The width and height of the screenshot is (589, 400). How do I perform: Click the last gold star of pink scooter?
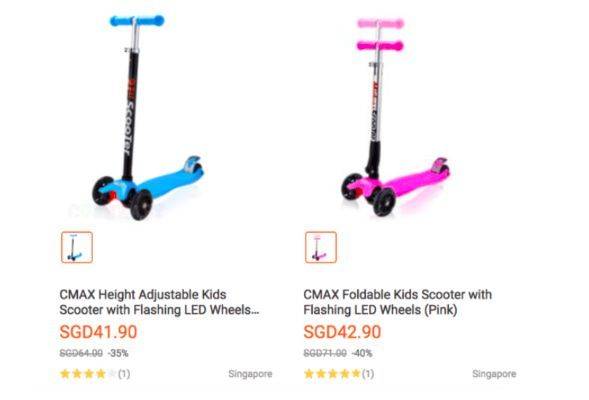pyautogui.click(x=356, y=374)
